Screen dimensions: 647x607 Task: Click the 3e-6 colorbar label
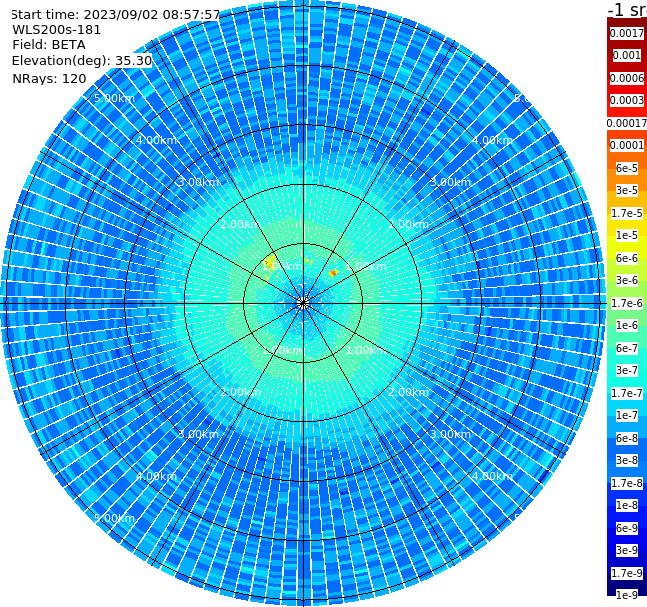(x=627, y=280)
